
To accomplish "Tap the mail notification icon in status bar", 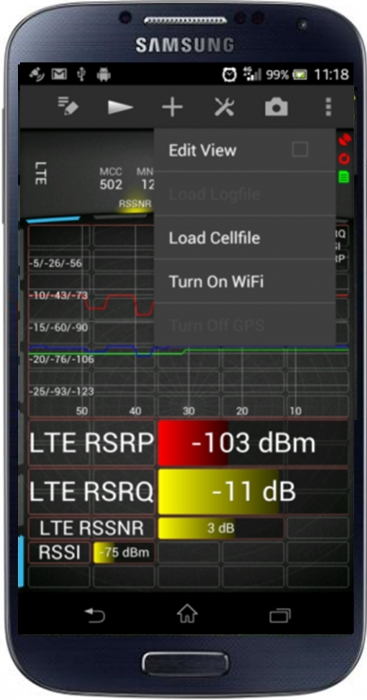I will 59,74.
